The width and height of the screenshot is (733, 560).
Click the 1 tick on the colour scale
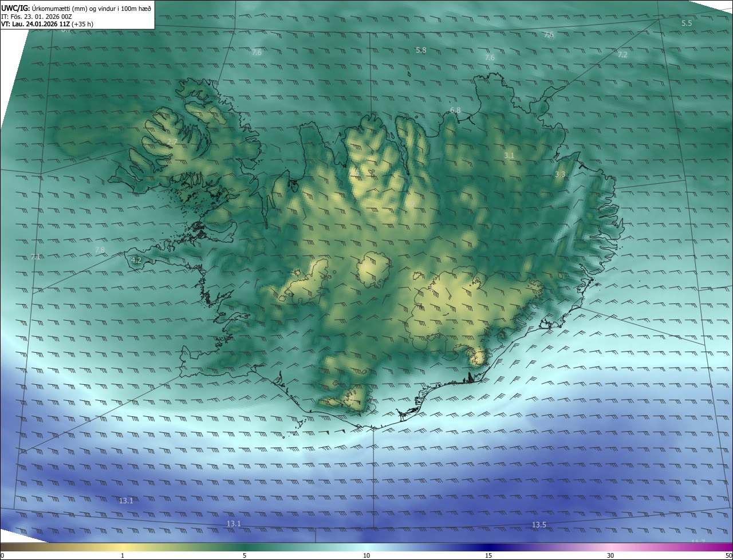pyautogui.click(x=123, y=555)
